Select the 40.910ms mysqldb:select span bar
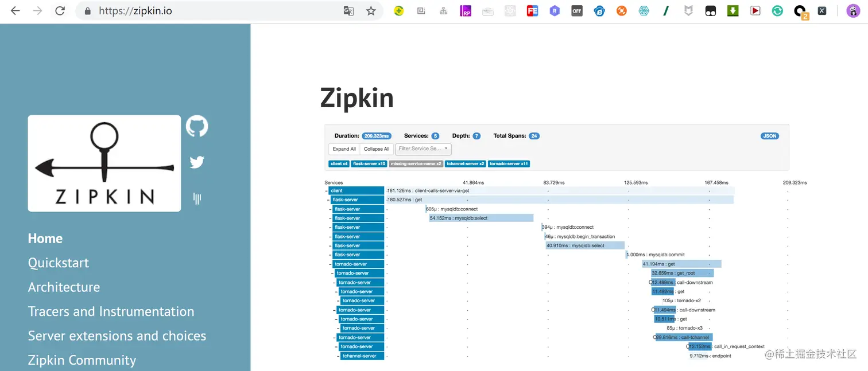This screenshot has width=868, height=371. tap(584, 245)
